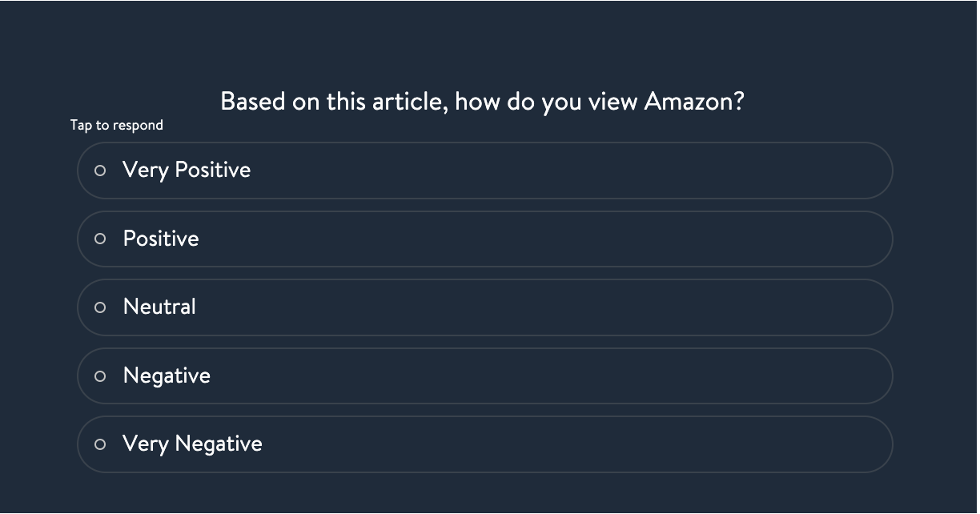Viewport: 980px width, 514px height.
Task: Tap the 'Neutral' label text
Action: click(159, 307)
